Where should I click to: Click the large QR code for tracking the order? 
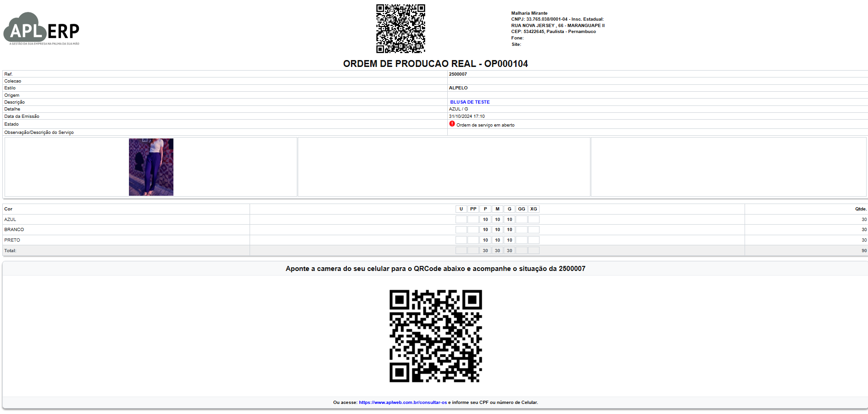point(435,336)
